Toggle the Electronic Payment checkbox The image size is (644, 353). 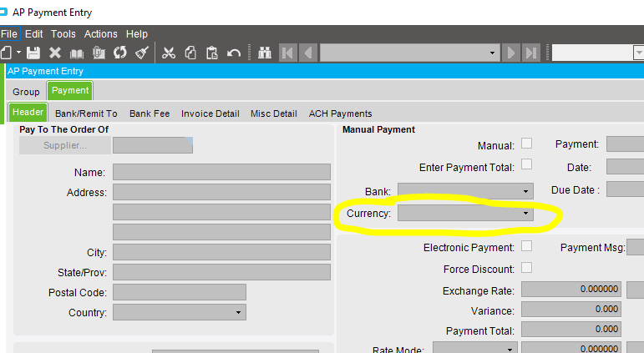point(526,245)
